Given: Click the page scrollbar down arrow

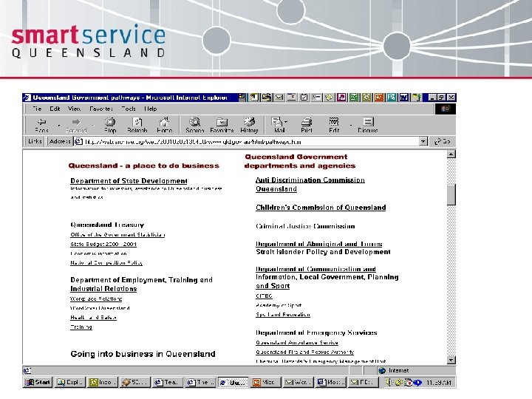Looking at the screenshot, I should click(451, 360).
